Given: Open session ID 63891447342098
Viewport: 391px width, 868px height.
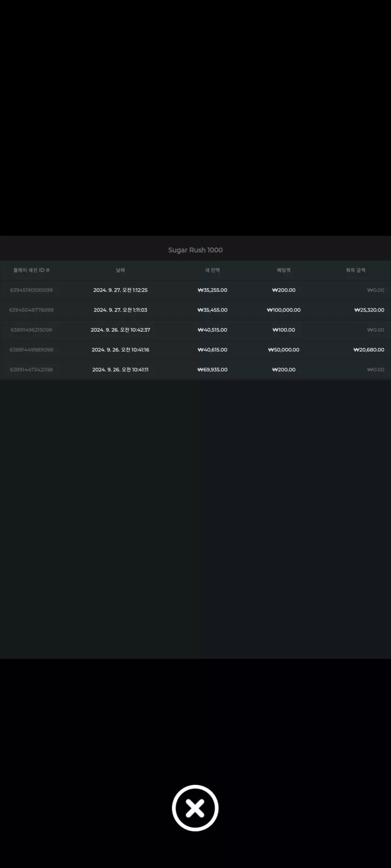Looking at the screenshot, I should click(x=31, y=369).
